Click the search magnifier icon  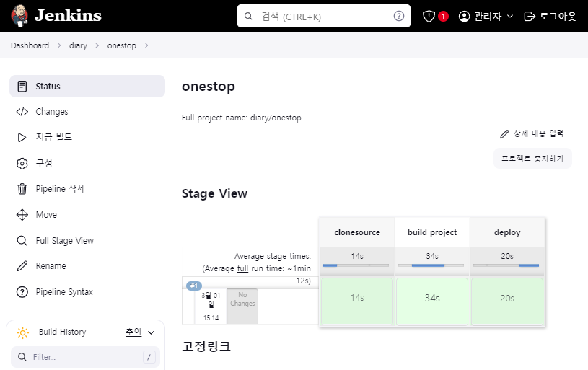click(248, 16)
